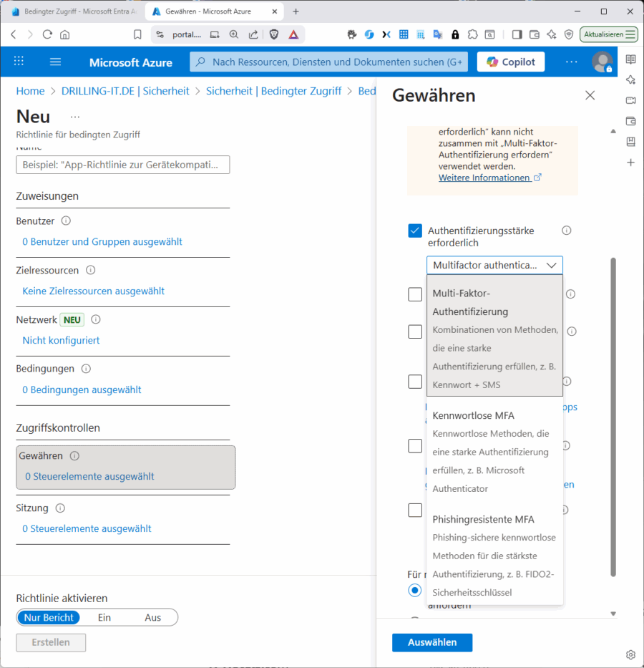Add a new sidebar item with plus
Viewport: 644px width, 668px height.
[x=631, y=163]
